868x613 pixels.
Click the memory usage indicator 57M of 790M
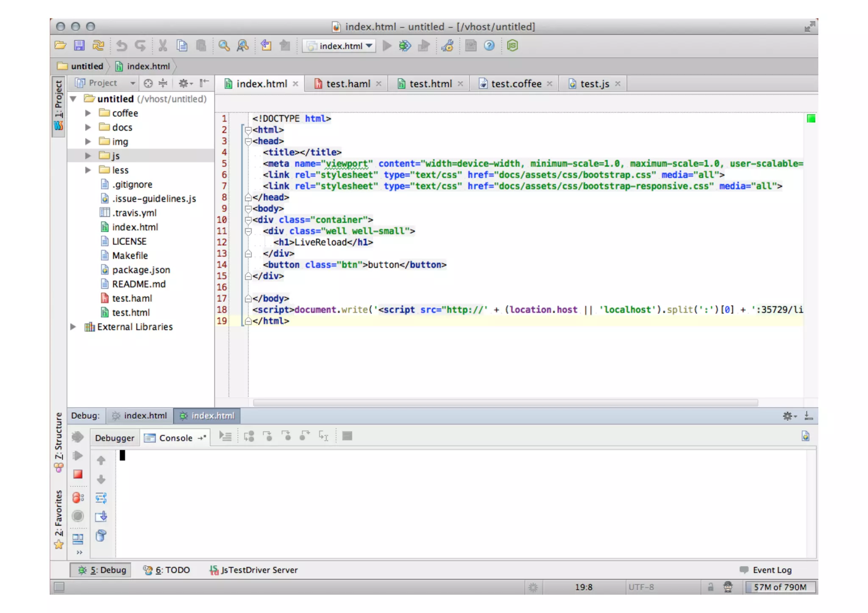pos(780,587)
